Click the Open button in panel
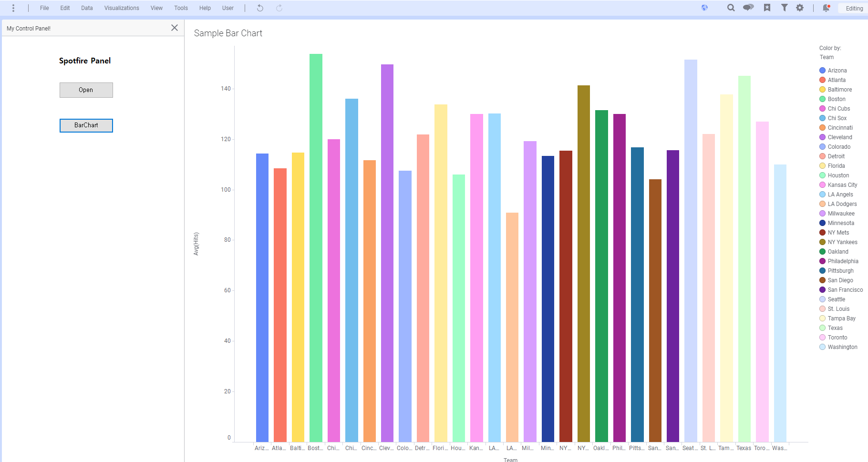This screenshot has height=462, width=868. pos(86,90)
